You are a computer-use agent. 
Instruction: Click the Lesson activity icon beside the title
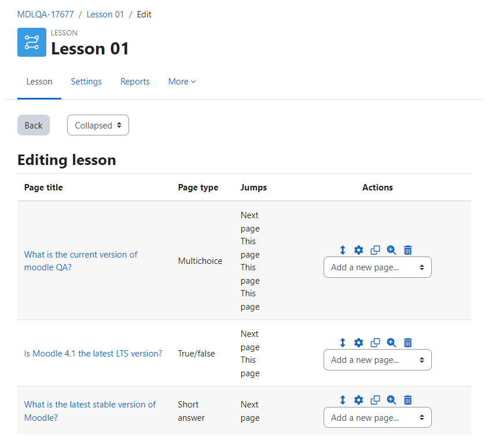[32, 42]
